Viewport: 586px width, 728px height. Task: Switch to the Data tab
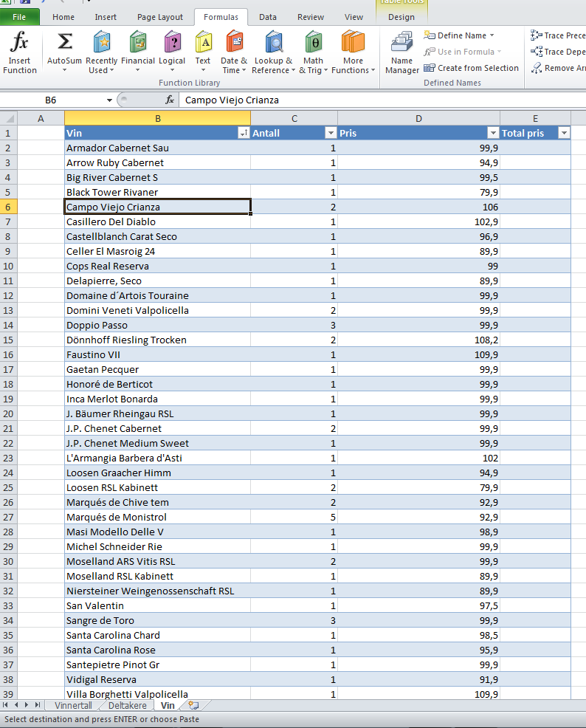tap(268, 17)
